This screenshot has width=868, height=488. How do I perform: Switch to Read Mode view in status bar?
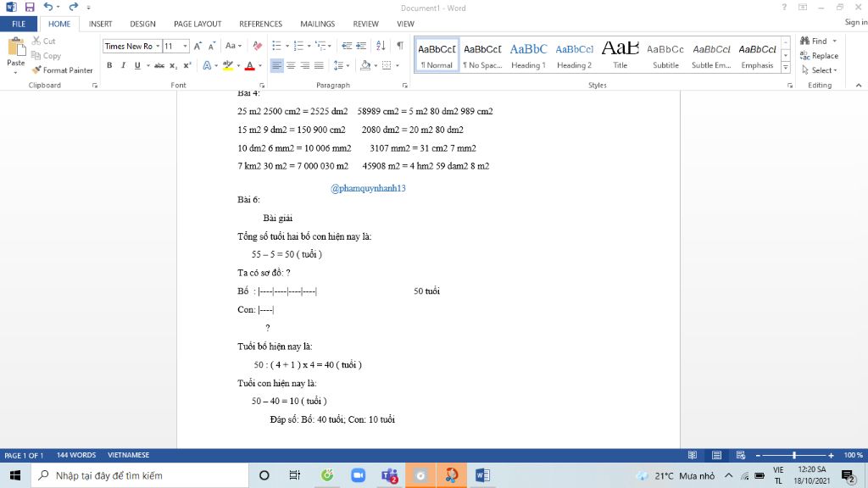pyautogui.click(x=692, y=455)
